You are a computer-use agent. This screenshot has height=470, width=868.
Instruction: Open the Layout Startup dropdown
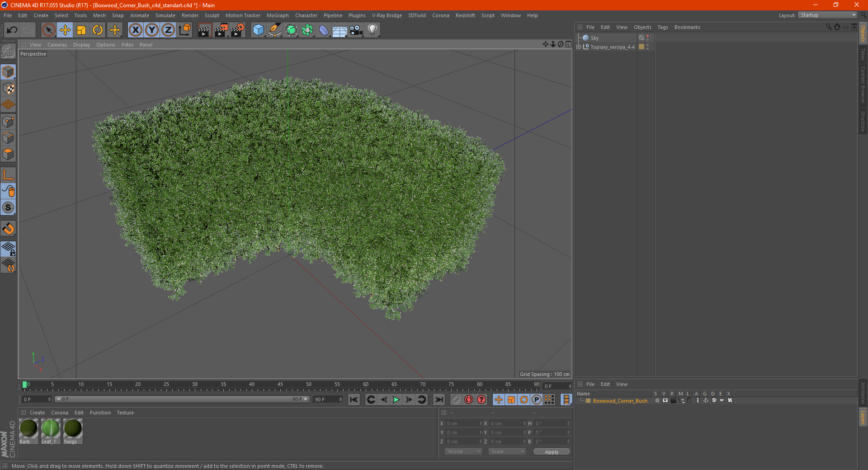828,15
